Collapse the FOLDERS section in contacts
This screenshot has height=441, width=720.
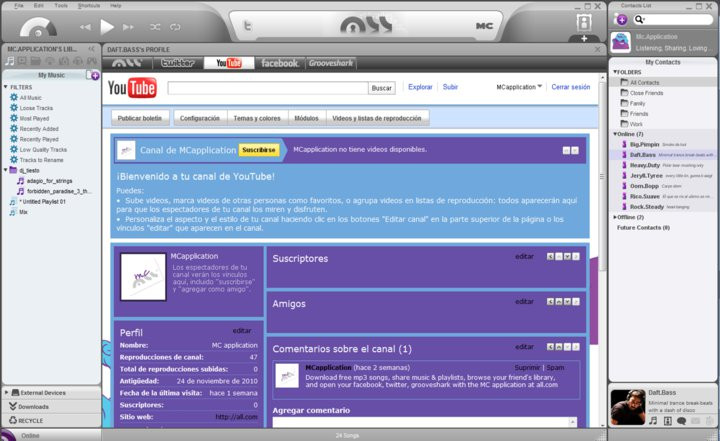615,72
